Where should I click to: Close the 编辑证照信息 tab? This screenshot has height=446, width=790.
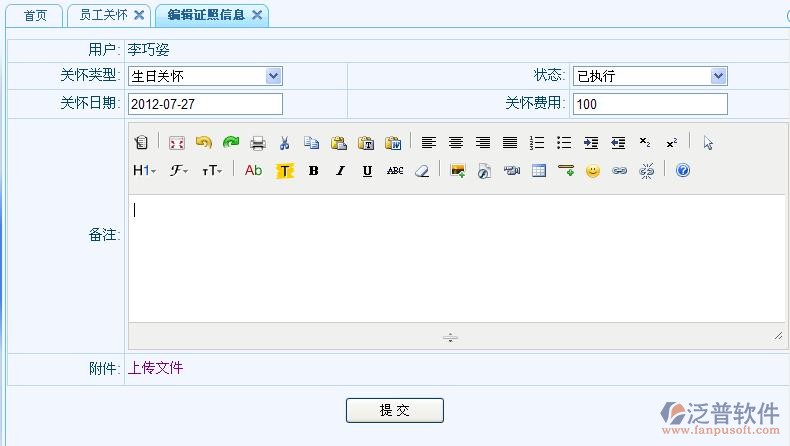(257, 15)
